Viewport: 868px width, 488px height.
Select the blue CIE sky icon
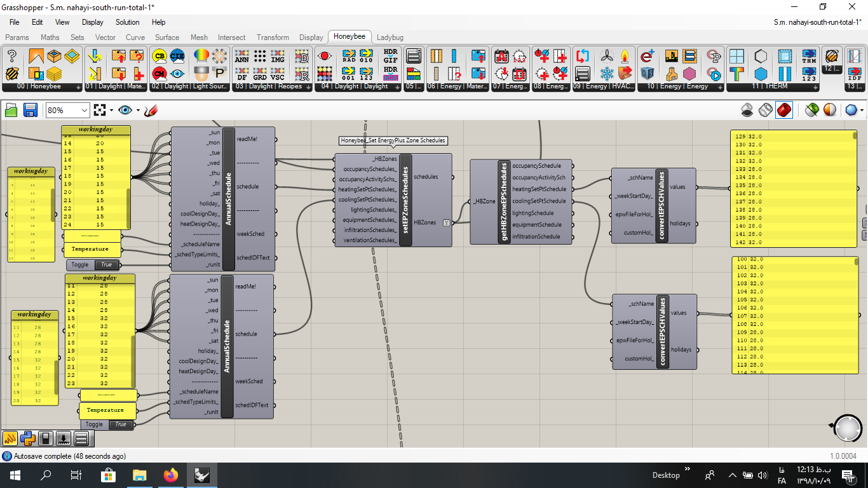point(177,56)
